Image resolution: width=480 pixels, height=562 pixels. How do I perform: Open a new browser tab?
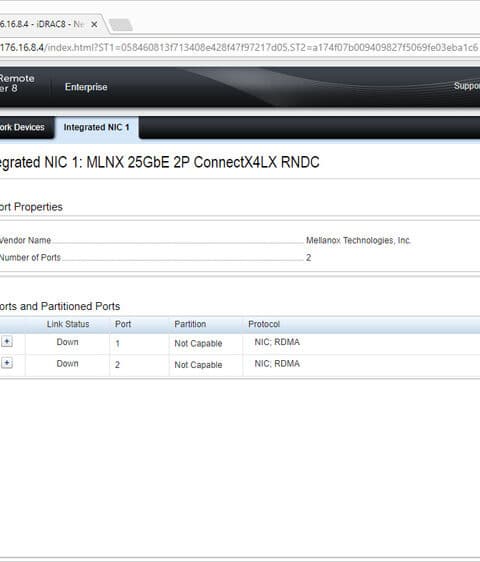(121, 25)
